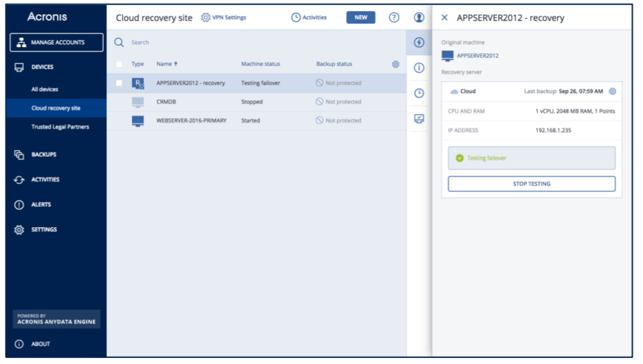Viewport: 643px width, 364px height.
Task: Open the About info icon
Action: [19, 344]
